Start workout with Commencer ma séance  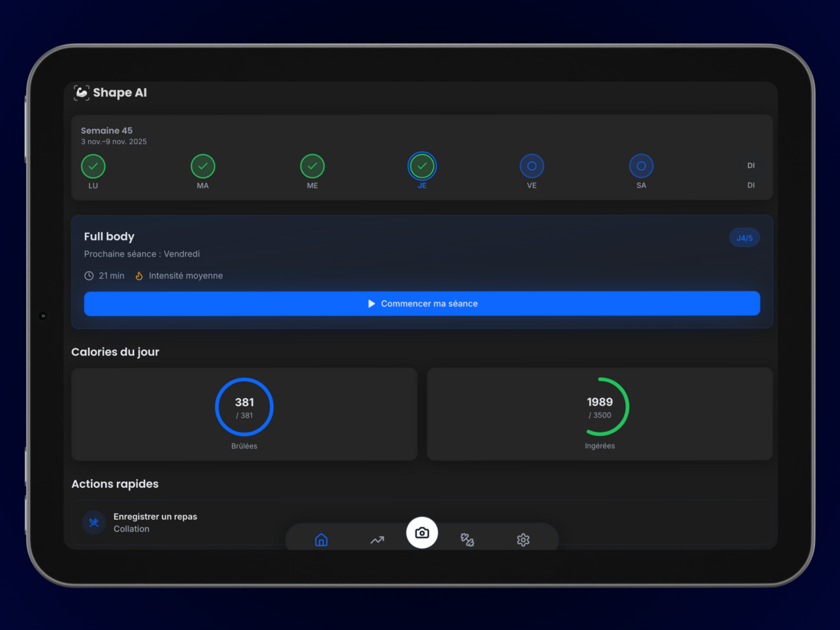422,303
